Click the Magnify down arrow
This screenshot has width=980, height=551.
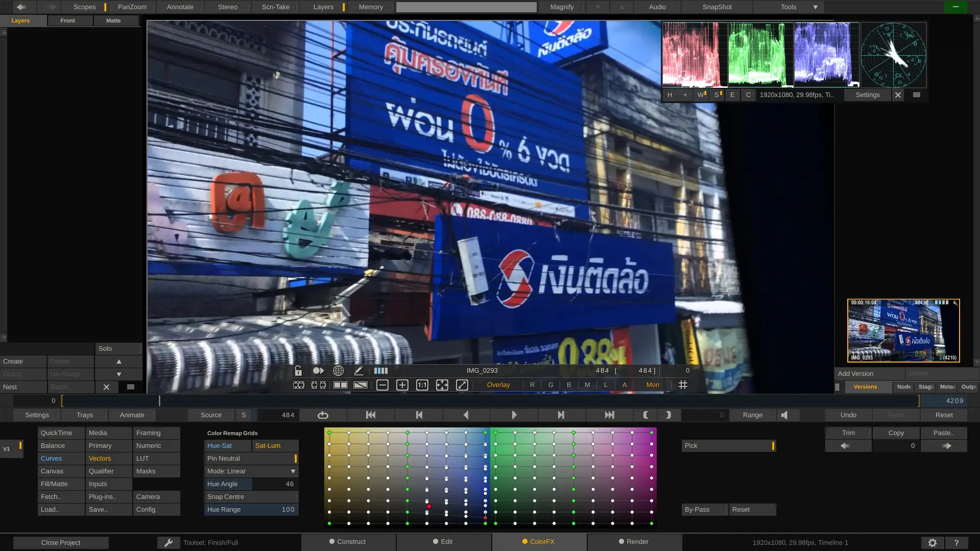click(597, 7)
